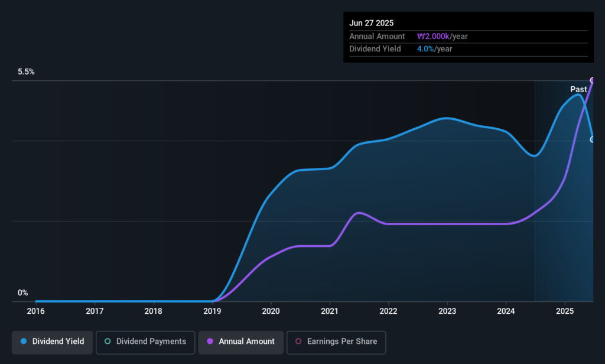Toggle the Dividend Yield legend item
Screen dimensions: 605x364
click(x=52, y=342)
